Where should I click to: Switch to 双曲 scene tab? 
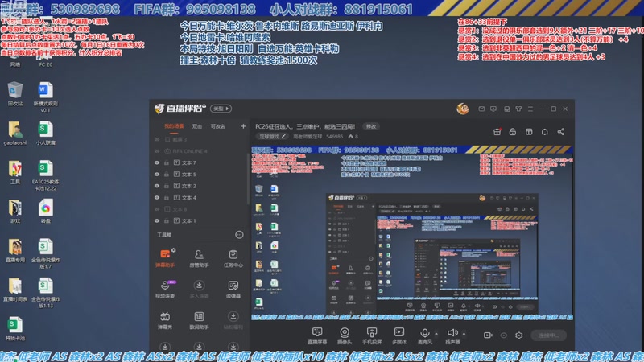coord(197,126)
